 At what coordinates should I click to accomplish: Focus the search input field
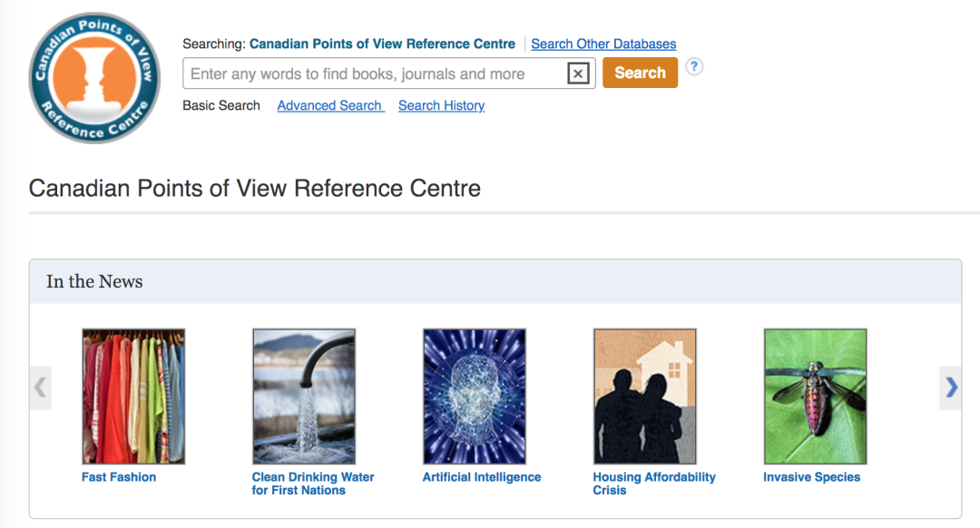[x=374, y=73]
